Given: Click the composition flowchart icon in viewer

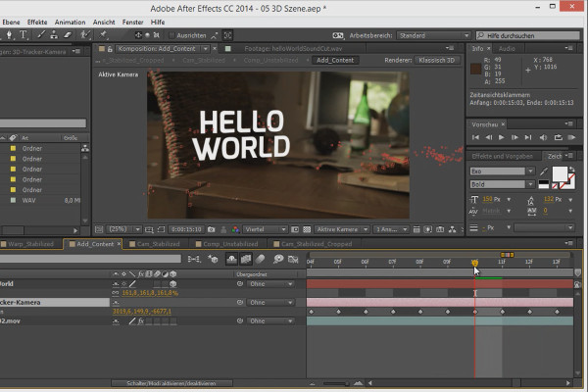Looking at the screenshot, I should 452,229.
